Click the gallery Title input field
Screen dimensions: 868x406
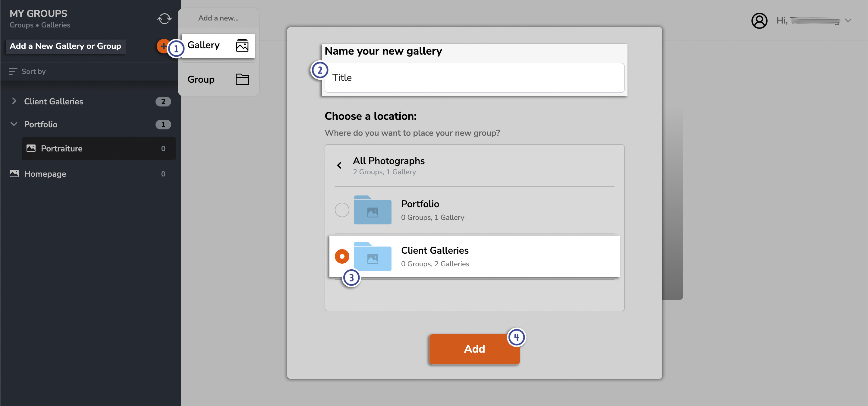(474, 78)
